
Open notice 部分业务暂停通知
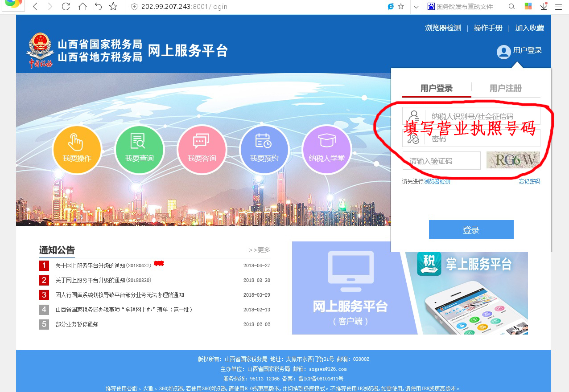77,324
